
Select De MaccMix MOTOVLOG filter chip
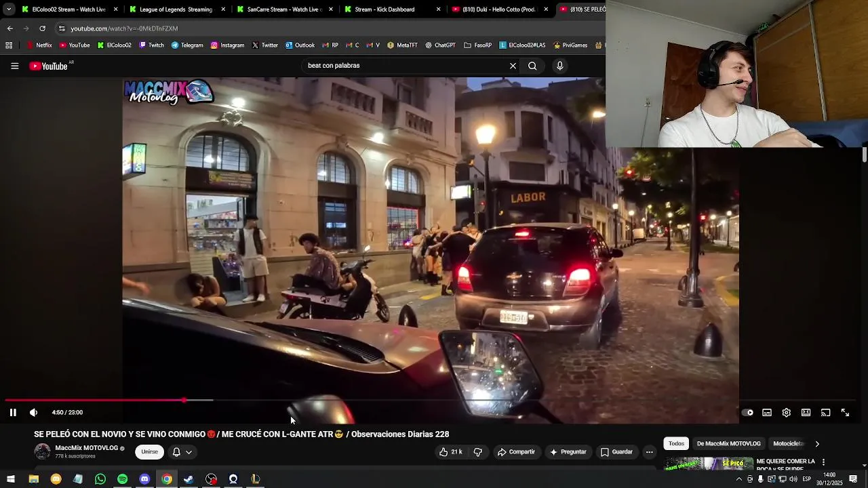[729, 443]
